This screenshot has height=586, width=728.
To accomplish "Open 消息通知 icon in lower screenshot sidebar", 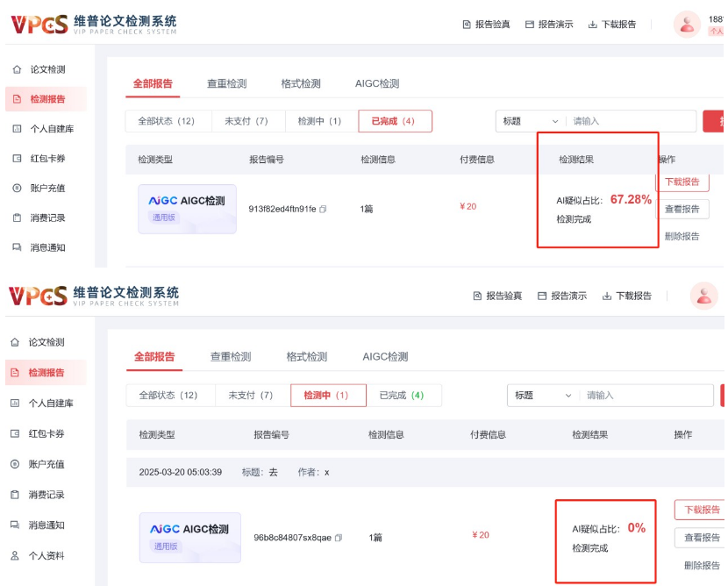I will [x=15, y=525].
